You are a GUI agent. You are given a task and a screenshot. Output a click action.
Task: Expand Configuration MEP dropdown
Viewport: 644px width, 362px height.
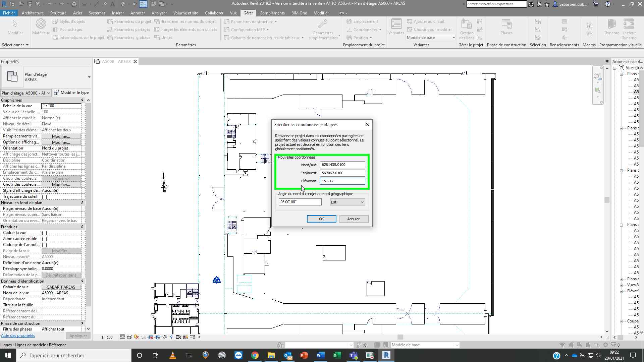click(x=247, y=29)
